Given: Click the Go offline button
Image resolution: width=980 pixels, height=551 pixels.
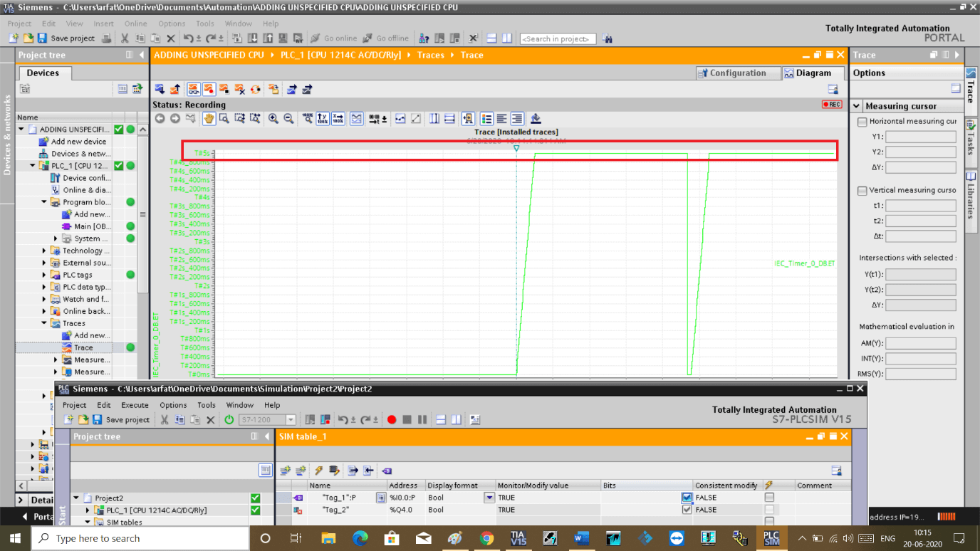Looking at the screenshot, I should (385, 38).
